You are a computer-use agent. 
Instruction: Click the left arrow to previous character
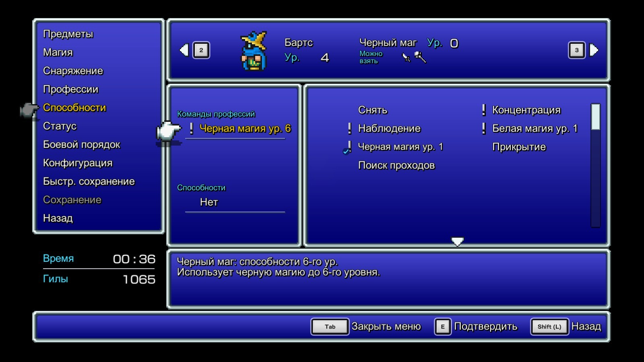click(184, 50)
